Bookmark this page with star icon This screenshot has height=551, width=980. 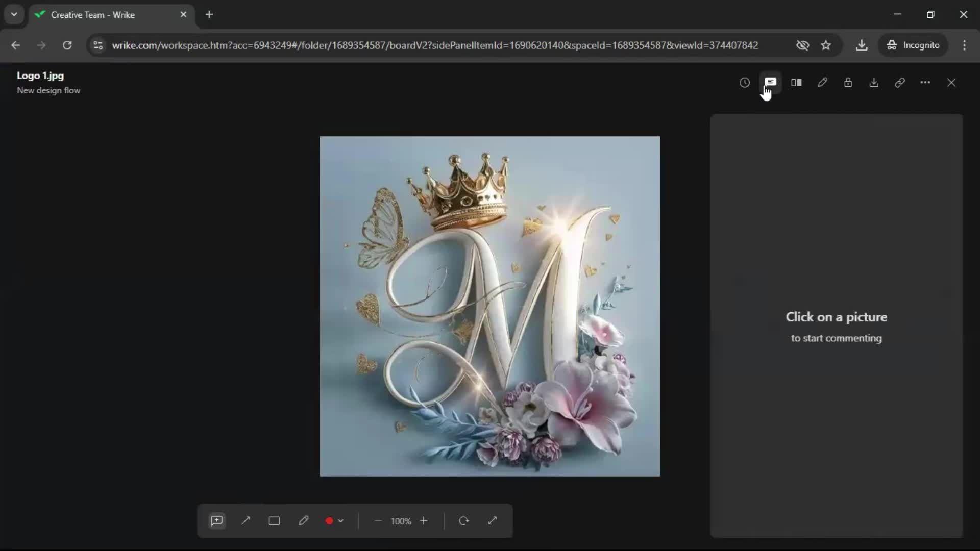826,45
